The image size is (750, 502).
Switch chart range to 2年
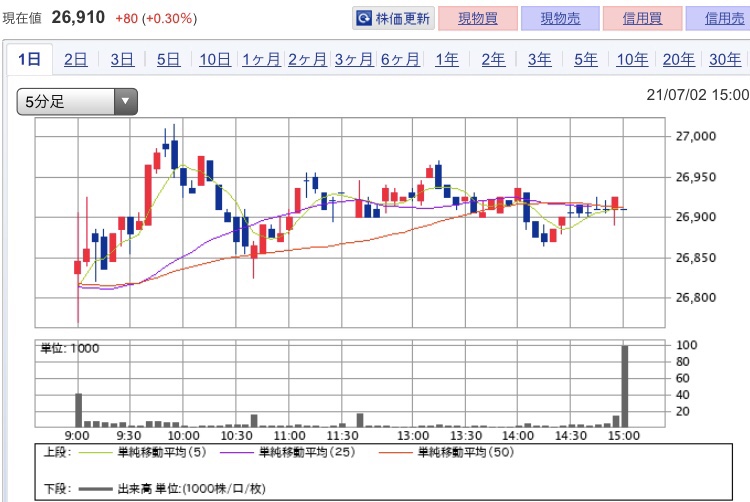(493, 59)
